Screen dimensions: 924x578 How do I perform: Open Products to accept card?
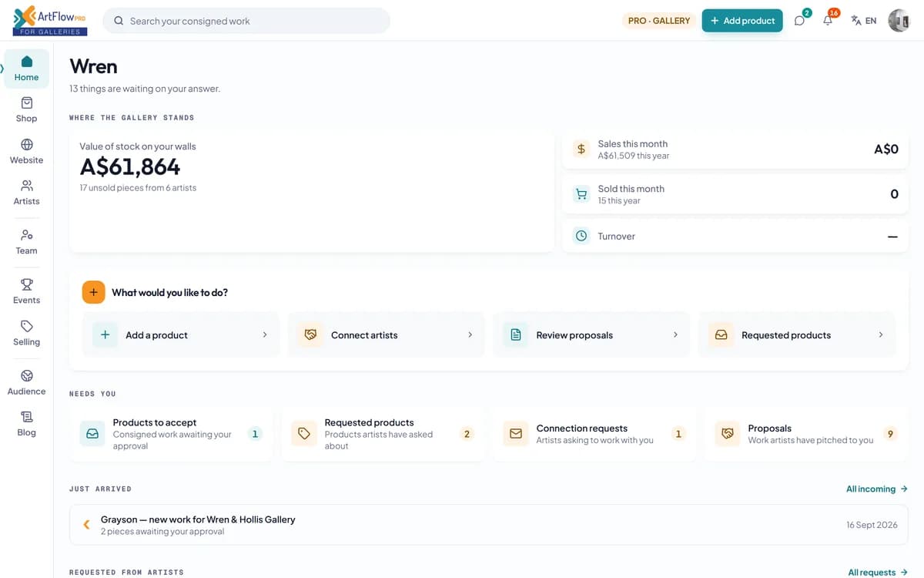tap(171, 434)
